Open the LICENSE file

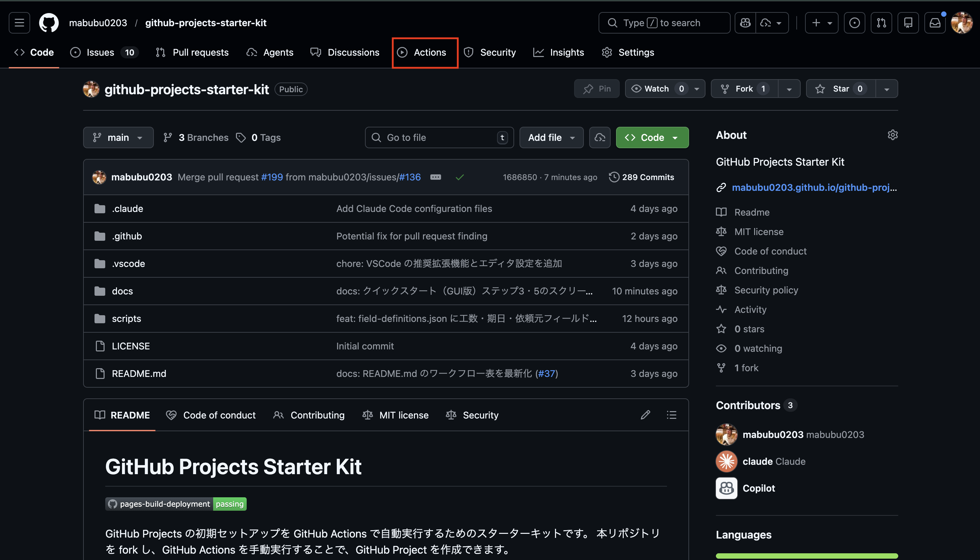(131, 346)
